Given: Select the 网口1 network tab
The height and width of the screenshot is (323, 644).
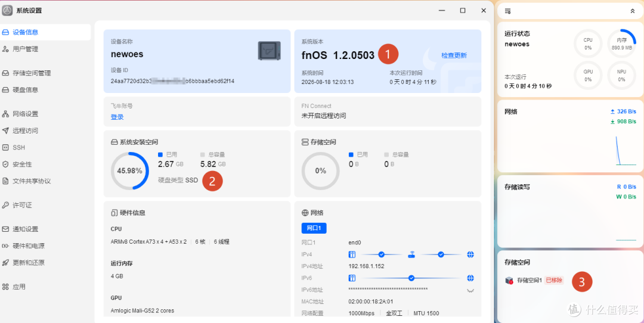Looking at the screenshot, I should pos(314,228).
